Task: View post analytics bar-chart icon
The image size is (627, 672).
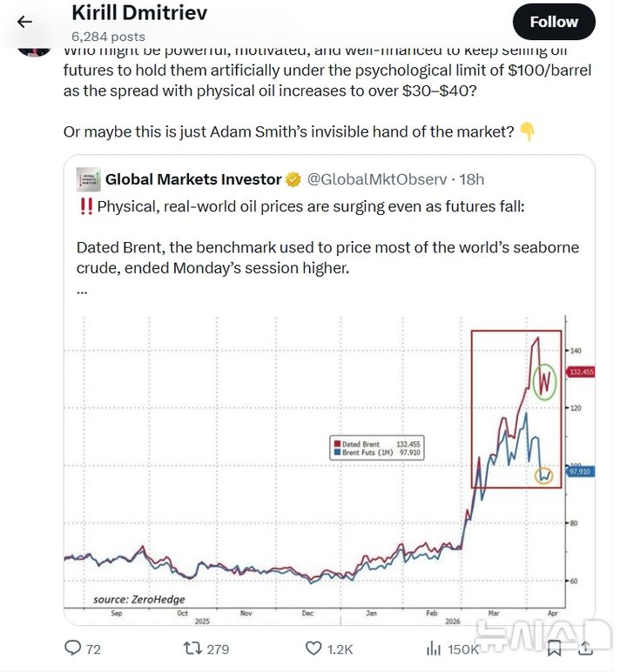Action: tap(433, 648)
